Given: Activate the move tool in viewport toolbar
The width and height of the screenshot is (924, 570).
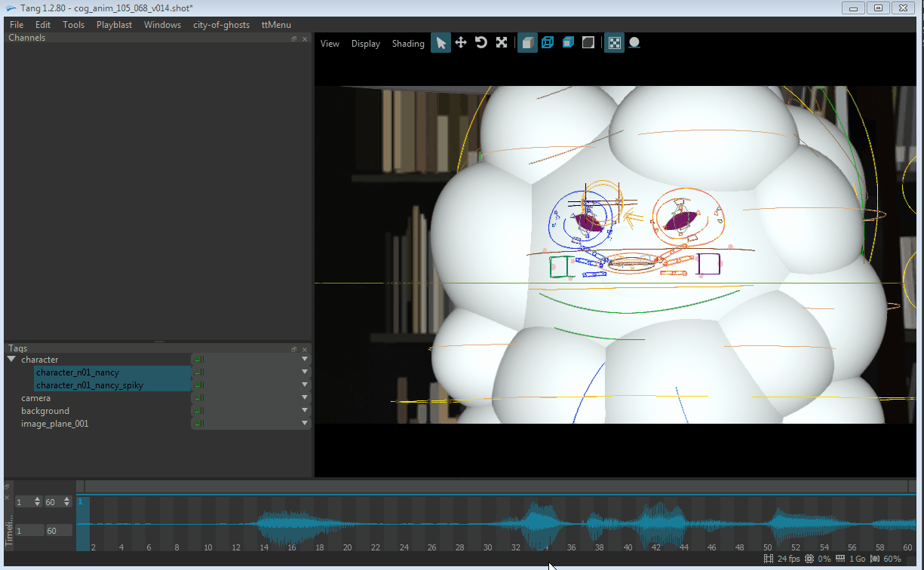Looking at the screenshot, I should click(461, 43).
